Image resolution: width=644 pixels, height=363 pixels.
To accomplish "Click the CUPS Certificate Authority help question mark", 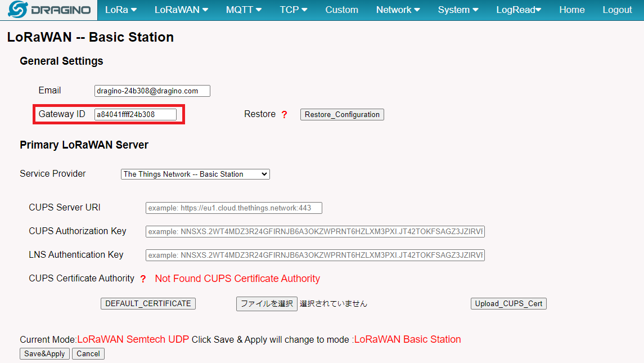I will pos(143,279).
